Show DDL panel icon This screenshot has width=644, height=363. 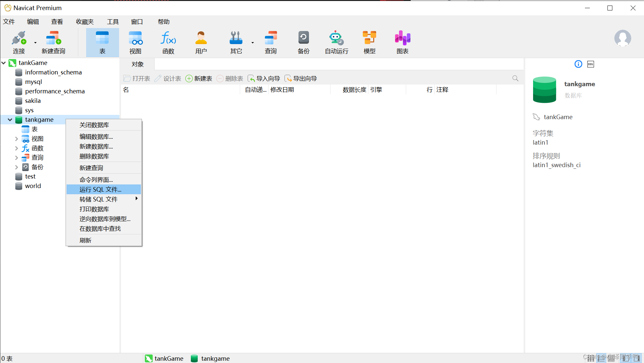(590, 64)
